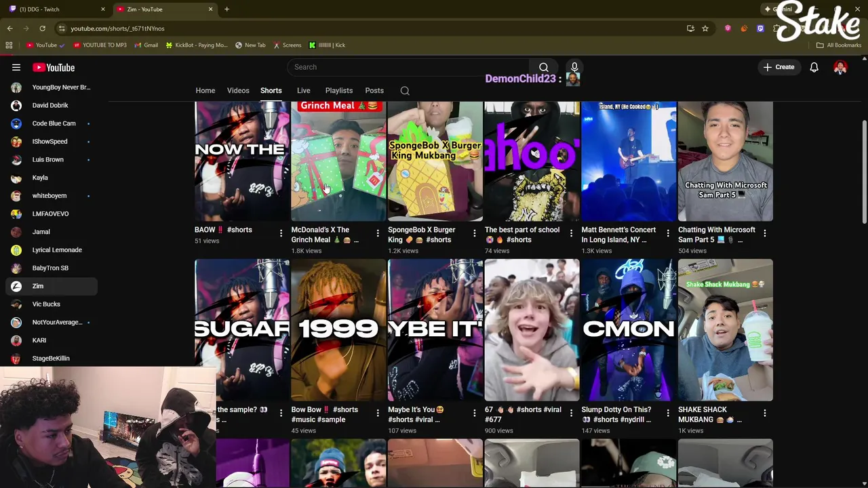Click the Create button
Image resolution: width=868 pixels, height=488 pixels.
point(778,67)
